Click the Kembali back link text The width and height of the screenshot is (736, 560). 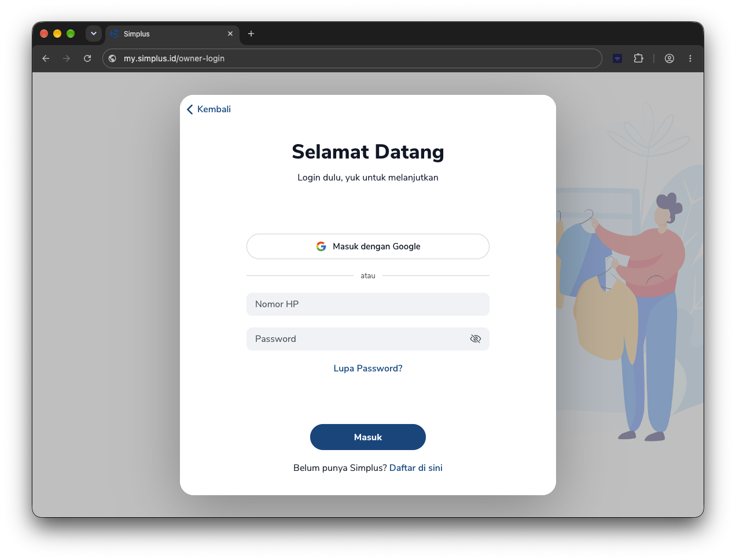point(214,109)
